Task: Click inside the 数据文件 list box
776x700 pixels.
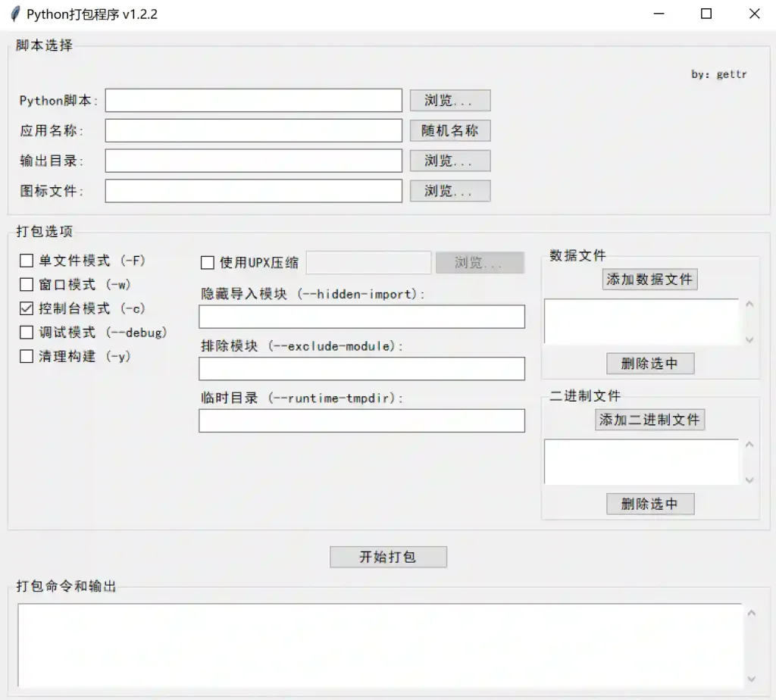Action: tap(641, 321)
